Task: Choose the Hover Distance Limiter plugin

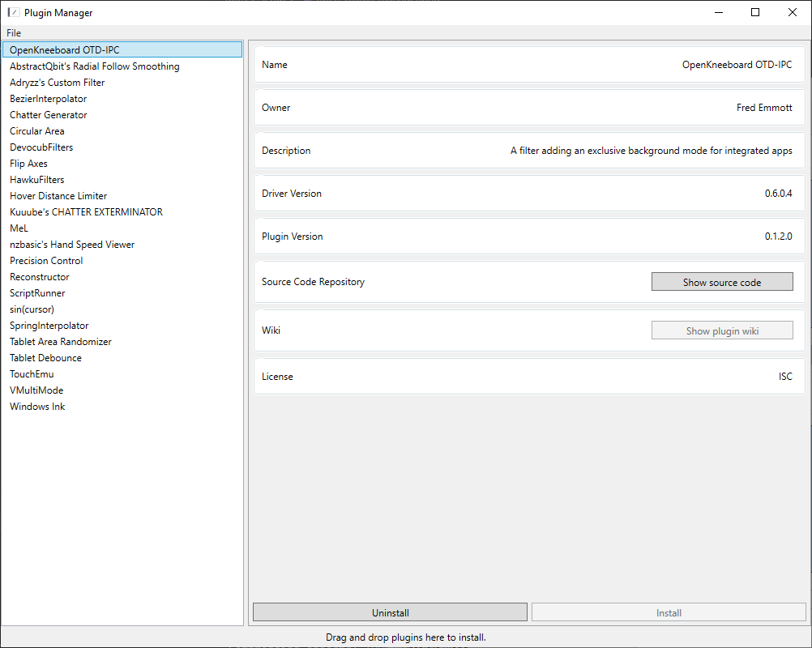Action: point(58,196)
